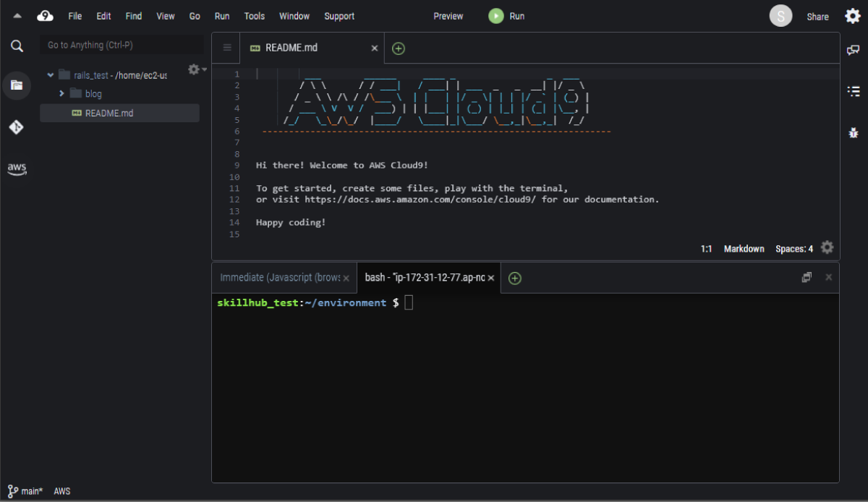The width and height of the screenshot is (868, 502).
Task: Open the File menu
Action: (75, 16)
